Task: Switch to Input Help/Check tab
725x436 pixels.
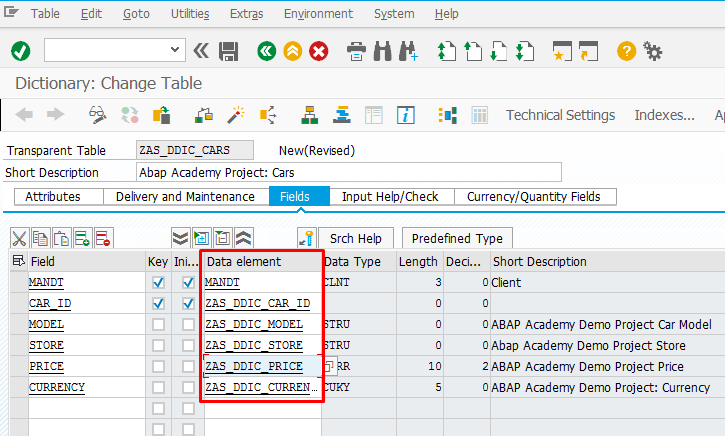Action: (x=390, y=197)
